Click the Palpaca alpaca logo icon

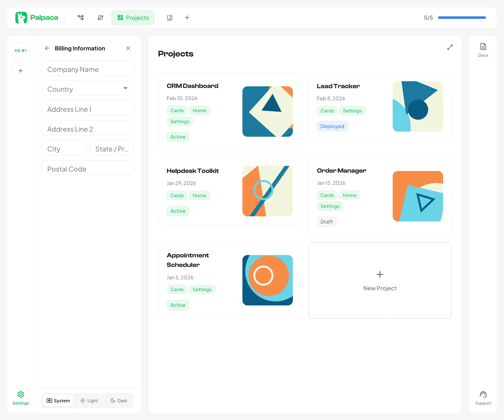(21, 17)
